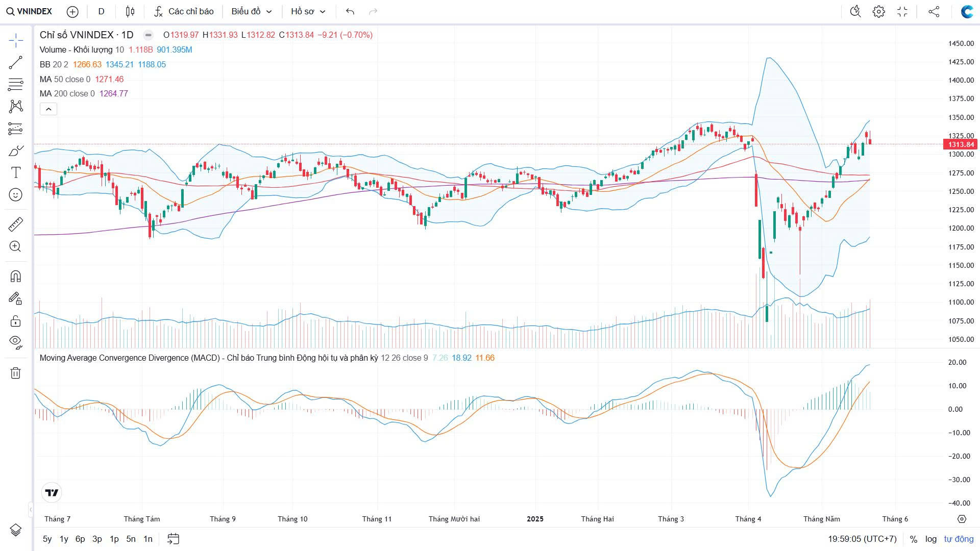Open the Hồ sơ dropdown menu
The width and height of the screenshot is (980, 551).
click(308, 11)
